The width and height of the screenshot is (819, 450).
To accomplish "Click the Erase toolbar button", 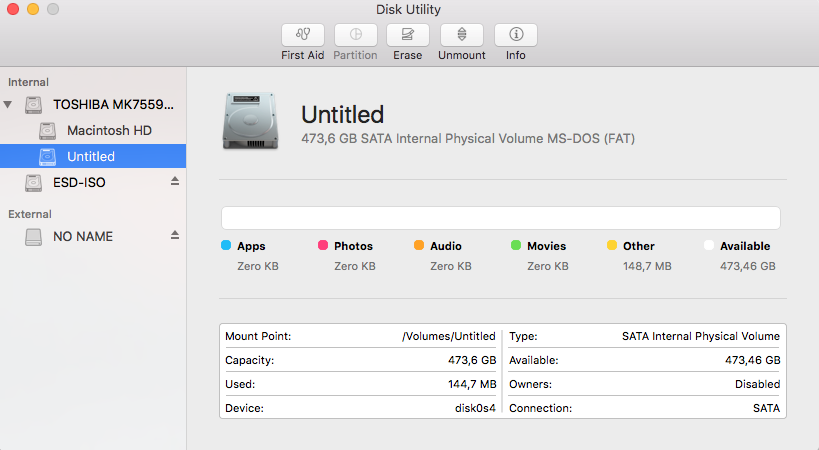I will click(x=407, y=36).
